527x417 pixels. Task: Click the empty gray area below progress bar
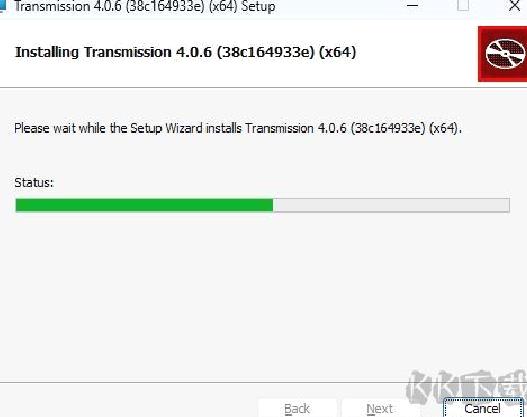pos(262,296)
